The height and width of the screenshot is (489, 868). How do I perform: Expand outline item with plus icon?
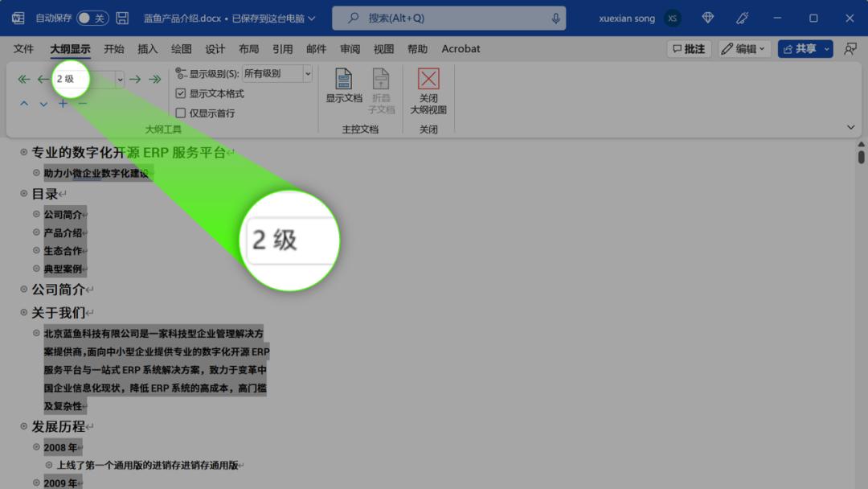pyautogui.click(x=62, y=103)
